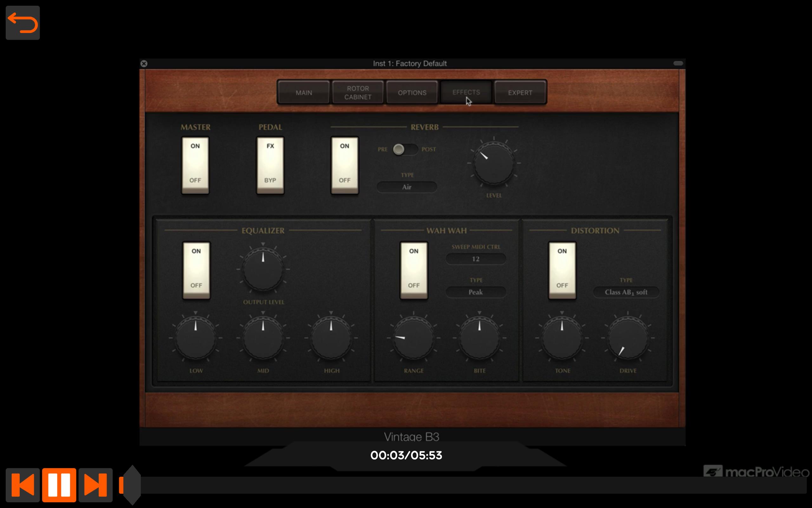
Task: Open the reverb TYPE menu showing Air
Action: (407, 187)
